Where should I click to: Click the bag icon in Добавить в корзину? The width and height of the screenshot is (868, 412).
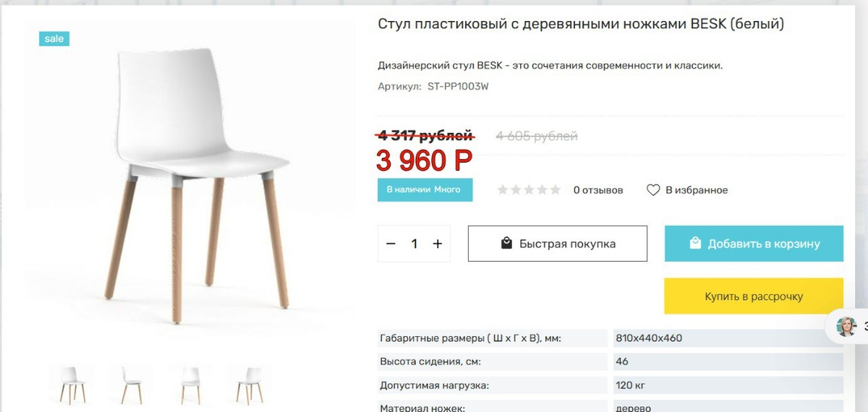pyautogui.click(x=695, y=243)
